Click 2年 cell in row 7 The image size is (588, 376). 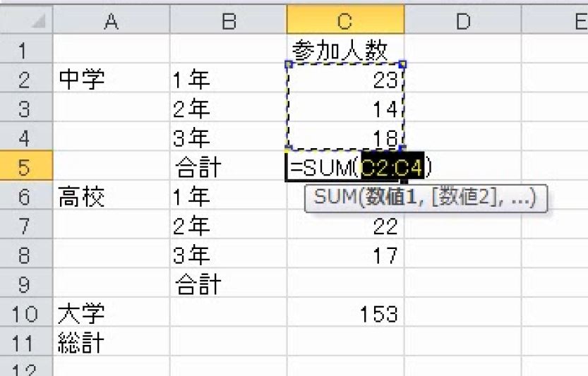coord(229,224)
